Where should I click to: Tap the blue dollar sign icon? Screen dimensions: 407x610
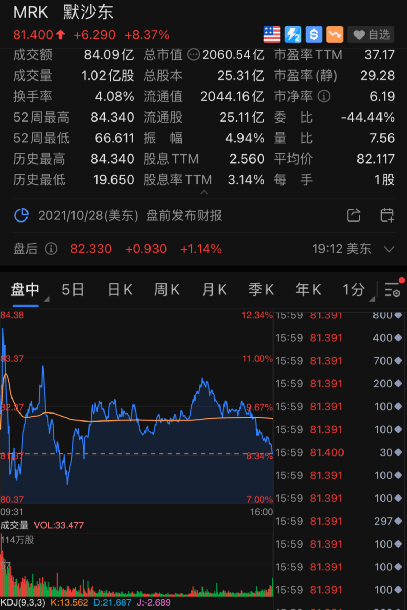tap(314, 35)
